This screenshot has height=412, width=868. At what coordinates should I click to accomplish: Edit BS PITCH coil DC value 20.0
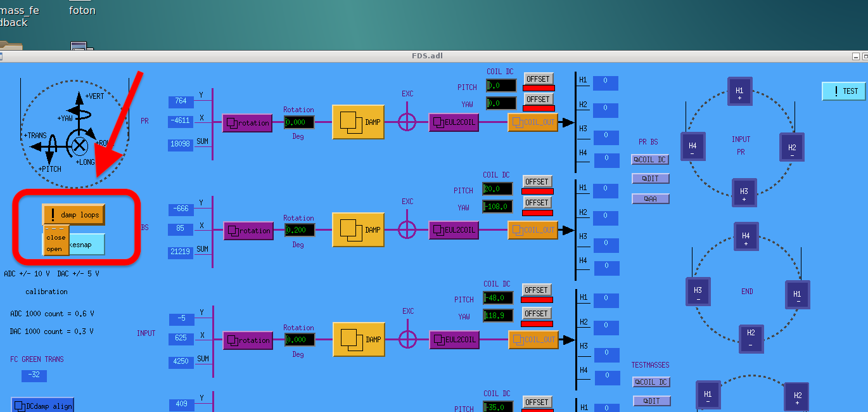[x=497, y=189]
